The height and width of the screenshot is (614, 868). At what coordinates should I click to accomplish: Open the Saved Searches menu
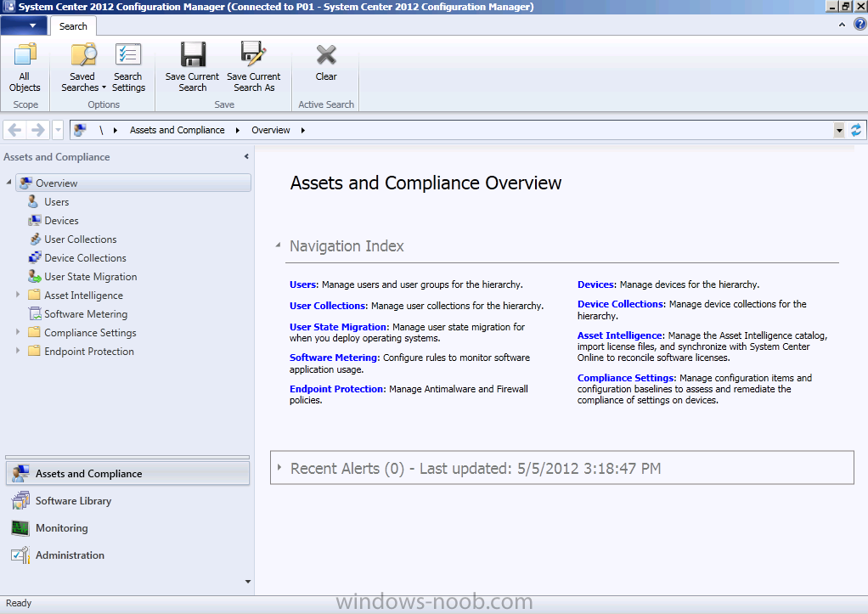[x=83, y=67]
